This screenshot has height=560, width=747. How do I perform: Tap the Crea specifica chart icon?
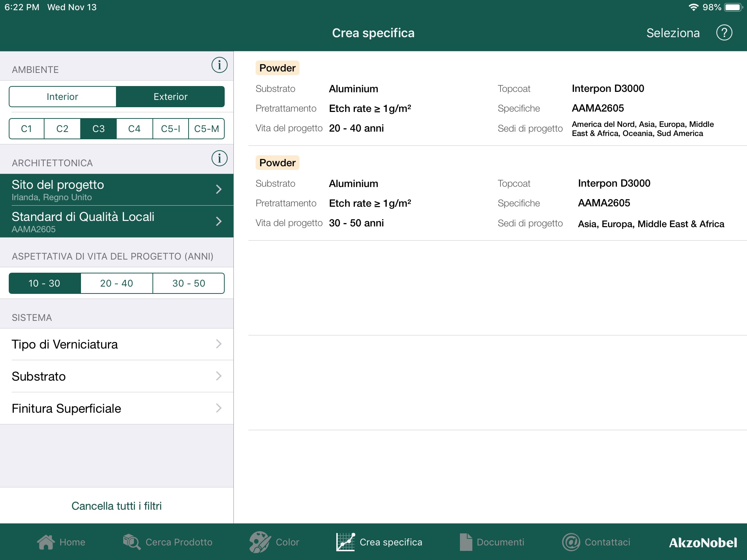(345, 542)
